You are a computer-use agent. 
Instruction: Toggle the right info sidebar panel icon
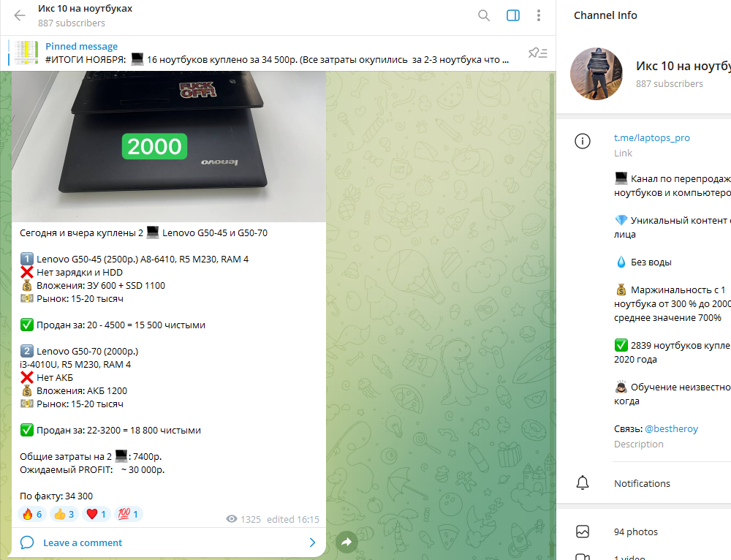[513, 15]
